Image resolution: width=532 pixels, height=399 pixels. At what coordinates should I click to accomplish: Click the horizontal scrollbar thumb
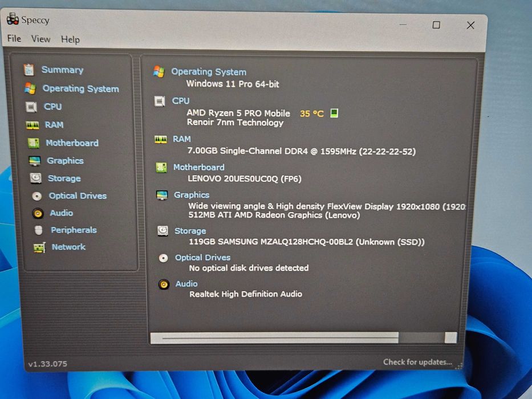[274, 338]
